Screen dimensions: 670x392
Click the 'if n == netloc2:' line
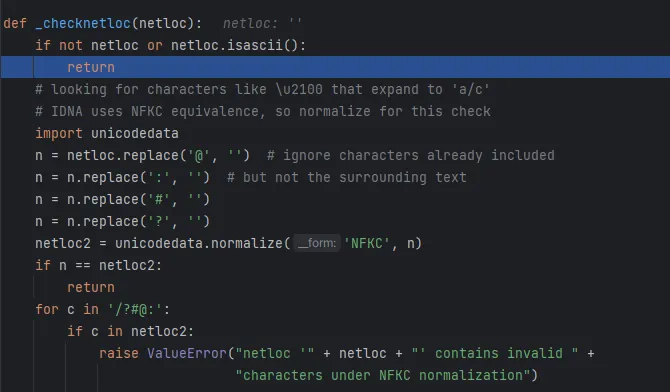coord(99,265)
